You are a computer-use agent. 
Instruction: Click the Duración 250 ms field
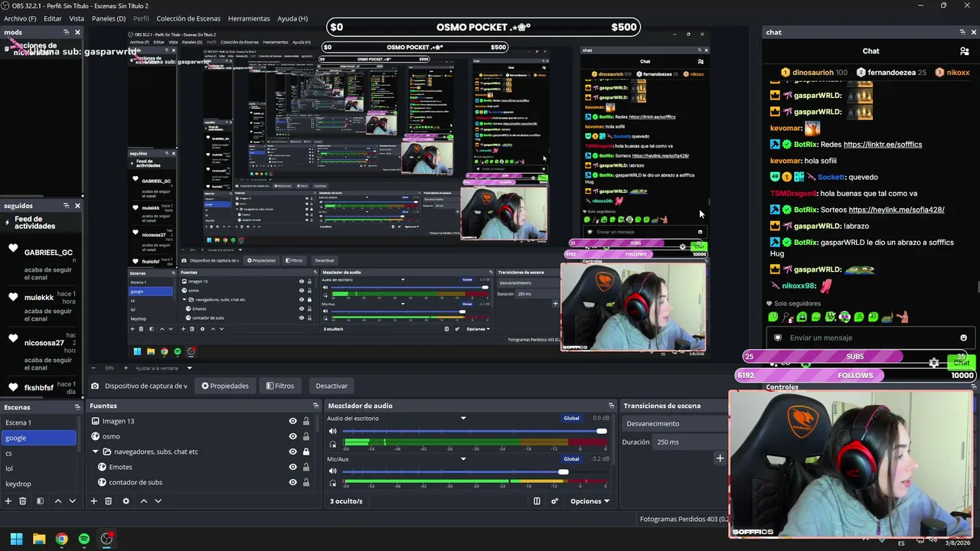pyautogui.click(x=689, y=442)
